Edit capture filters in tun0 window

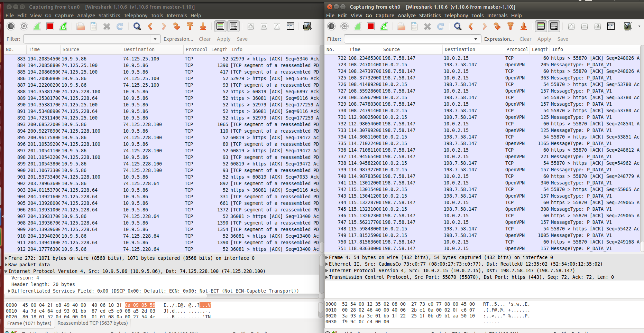coord(307,26)
